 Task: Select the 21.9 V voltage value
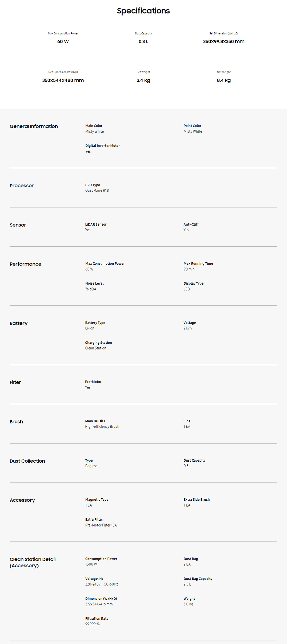pos(188,328)
